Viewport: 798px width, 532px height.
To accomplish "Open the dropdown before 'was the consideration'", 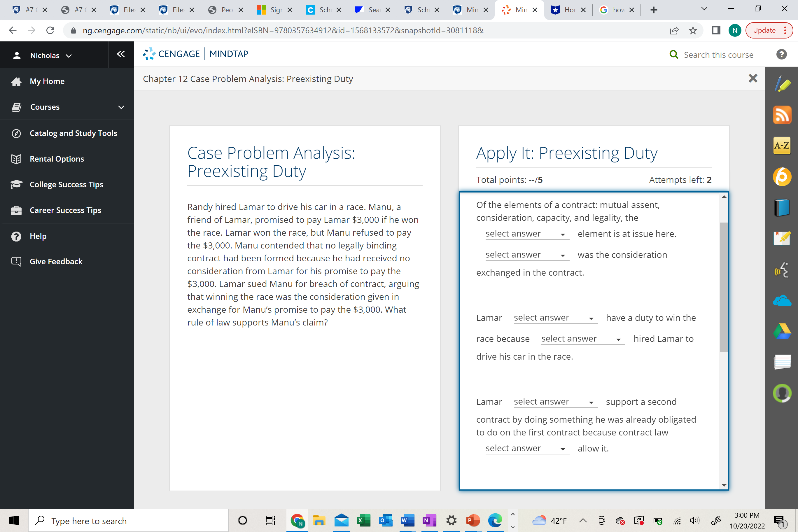I will pyautogui.click(x=526, y=255).
